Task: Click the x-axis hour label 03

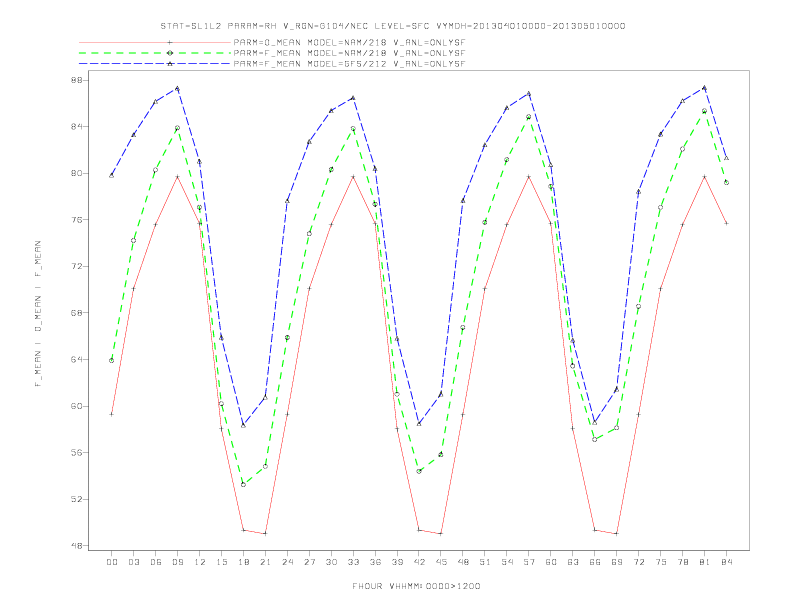Action: pos(133,562)
